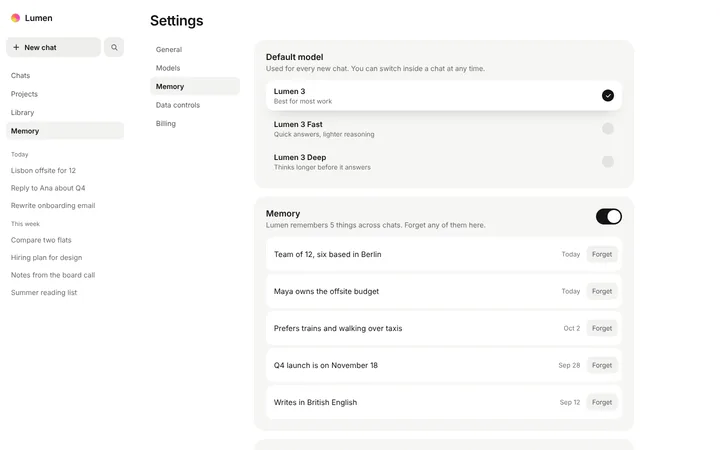Open the search magnifier button

tap(114, 47)
